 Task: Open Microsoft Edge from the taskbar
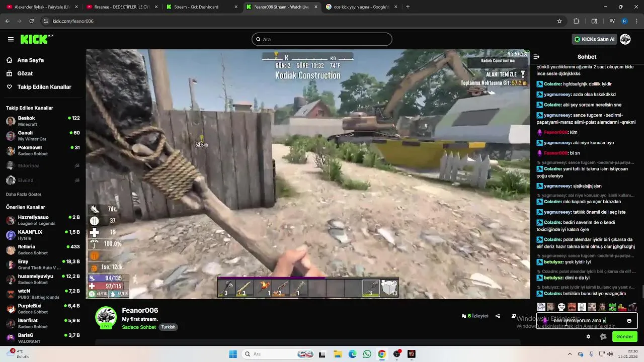click(x=352, y=354)
